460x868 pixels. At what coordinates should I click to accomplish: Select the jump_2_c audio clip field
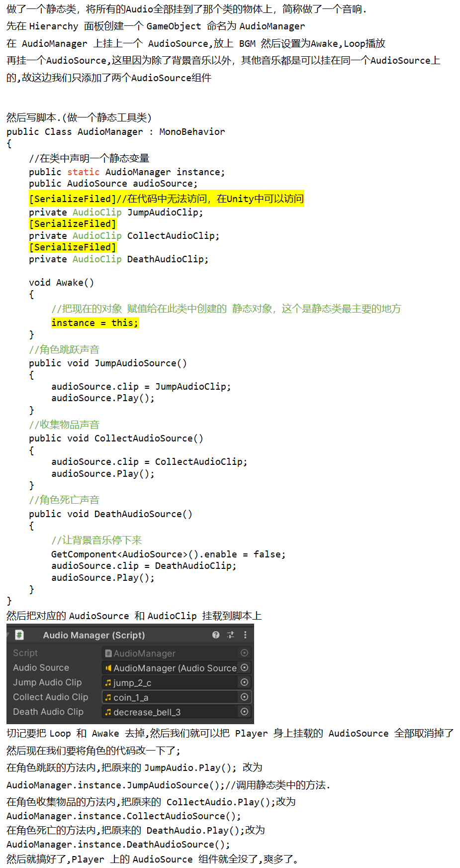click(177, 682)
